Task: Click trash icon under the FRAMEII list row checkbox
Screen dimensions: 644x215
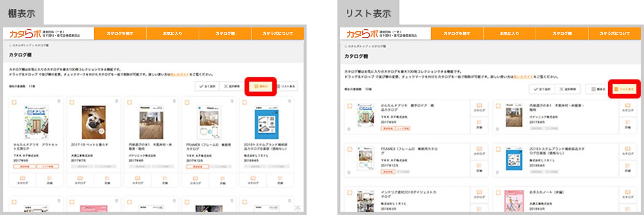Action: click(x=349, y=172)
